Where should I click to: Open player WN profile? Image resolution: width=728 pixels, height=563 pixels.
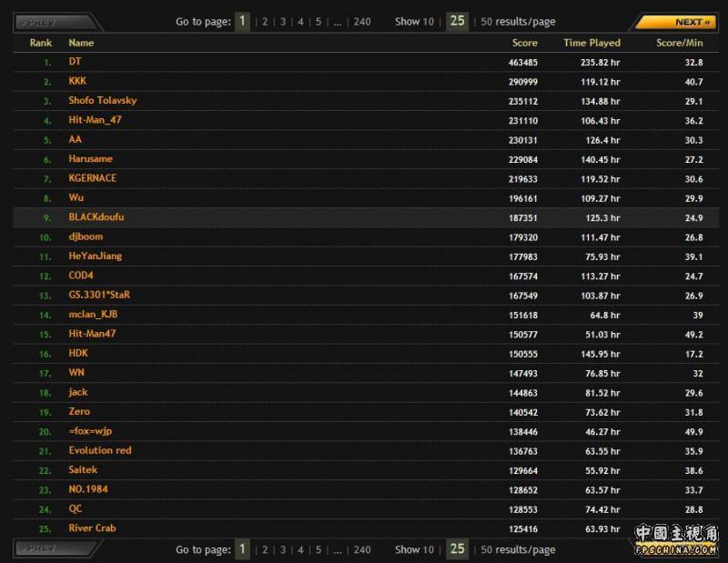click(x=76, y=373)
